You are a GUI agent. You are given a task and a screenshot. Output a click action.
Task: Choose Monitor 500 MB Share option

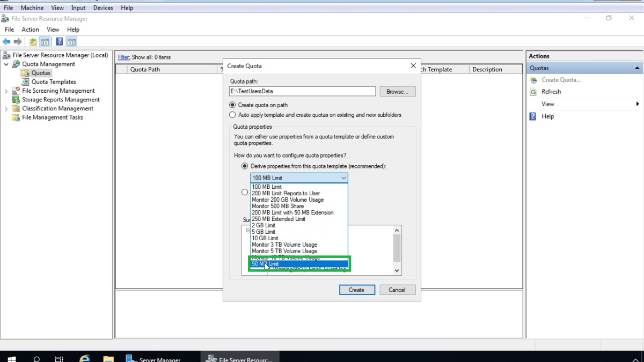point(299,206)
